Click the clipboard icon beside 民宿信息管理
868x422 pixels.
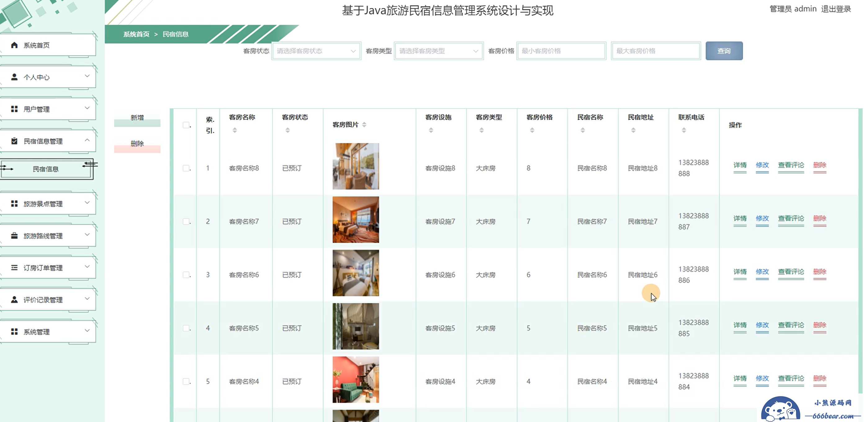pos(14,141)
